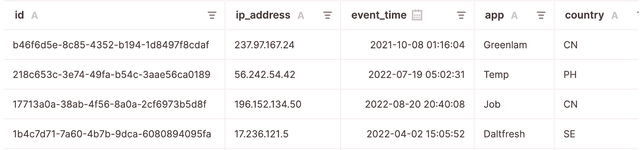
Task: Open the filter menu for id column
Action: pos(212,16)
